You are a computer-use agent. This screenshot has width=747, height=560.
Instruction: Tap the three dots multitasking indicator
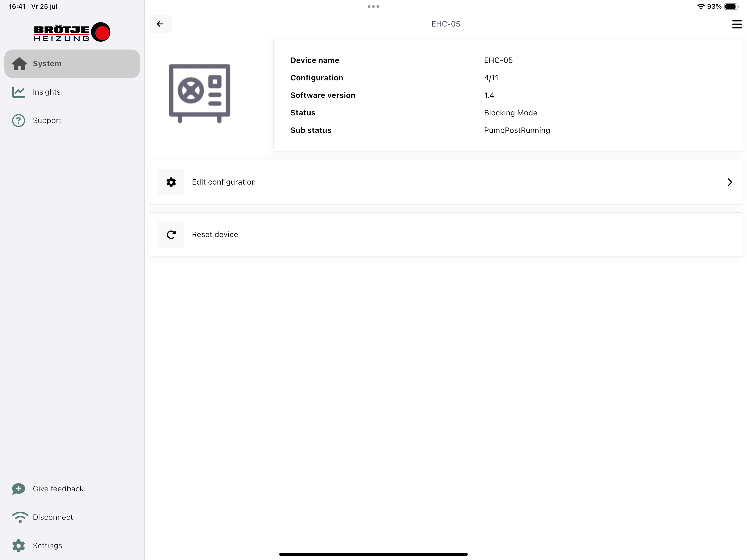[x=373, y=6]
